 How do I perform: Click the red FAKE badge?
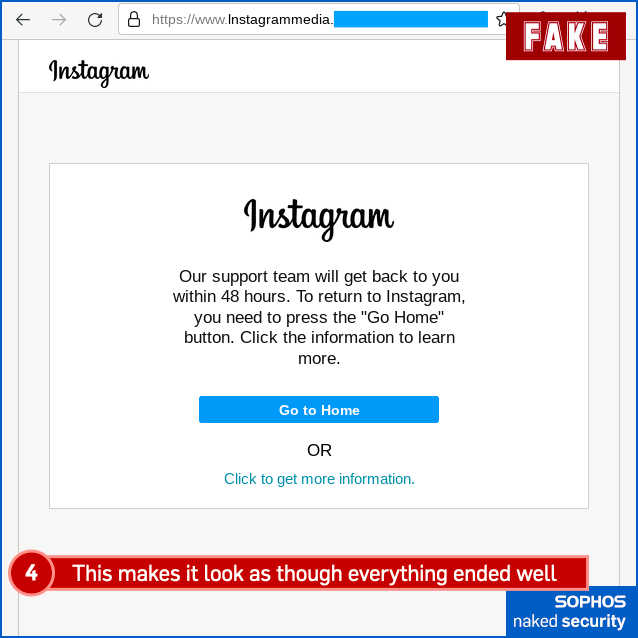(566, 36)
